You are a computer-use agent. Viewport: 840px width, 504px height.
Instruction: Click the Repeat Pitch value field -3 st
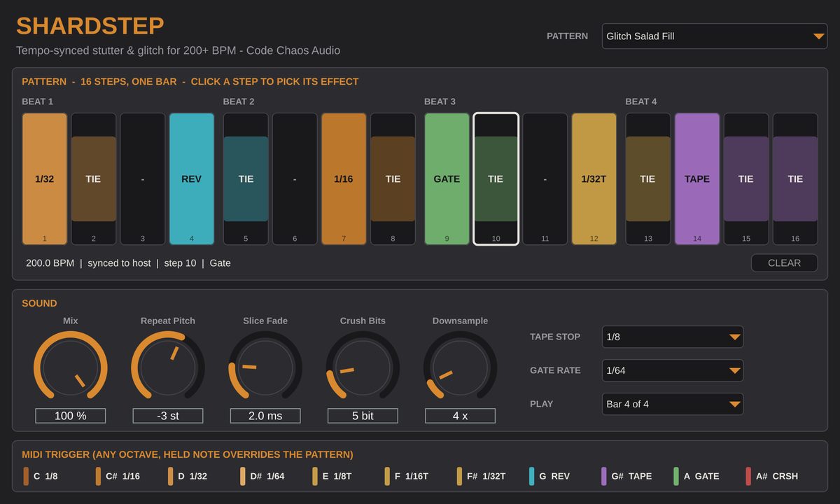click(168, 416)
